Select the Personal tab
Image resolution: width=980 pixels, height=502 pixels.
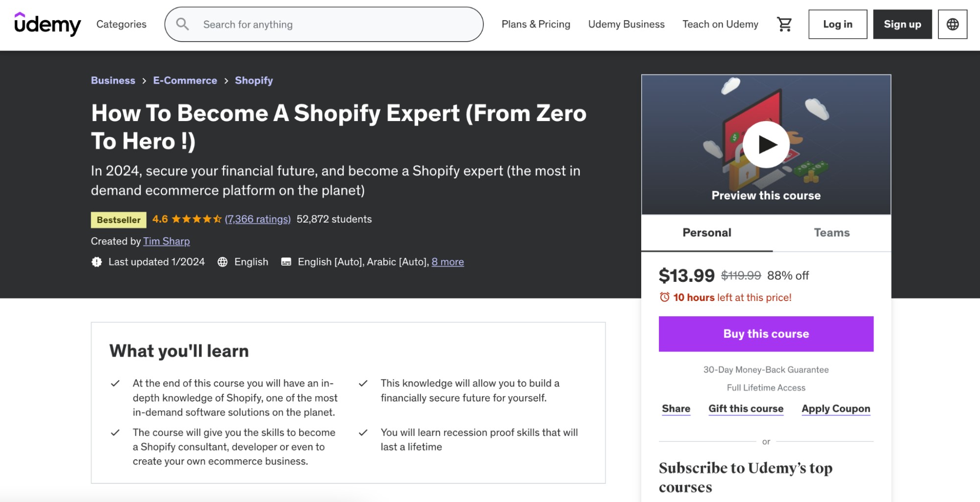coord(706,233)
